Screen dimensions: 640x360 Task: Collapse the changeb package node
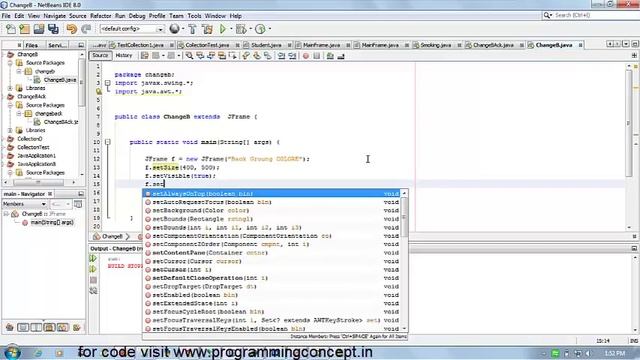tap(19, 71)
